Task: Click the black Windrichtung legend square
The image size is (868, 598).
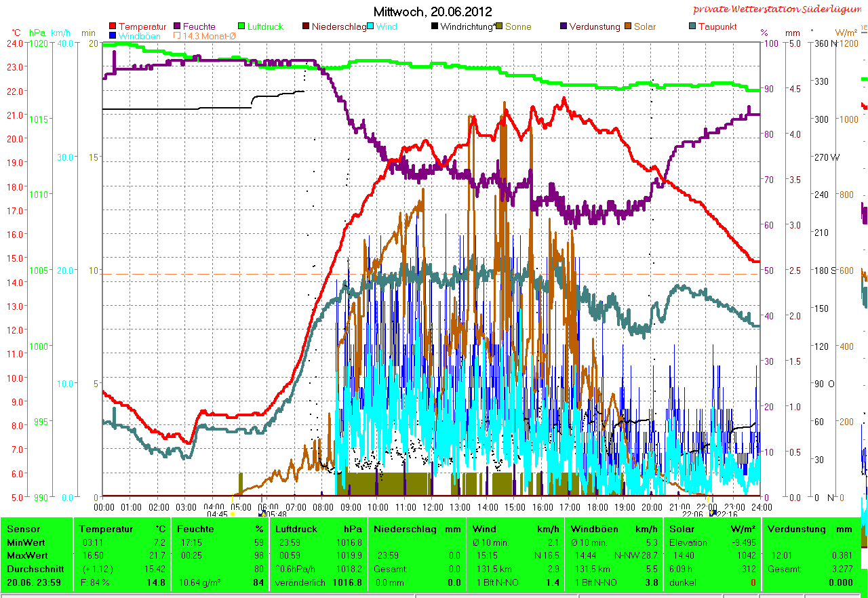Action: coord(435,26)
